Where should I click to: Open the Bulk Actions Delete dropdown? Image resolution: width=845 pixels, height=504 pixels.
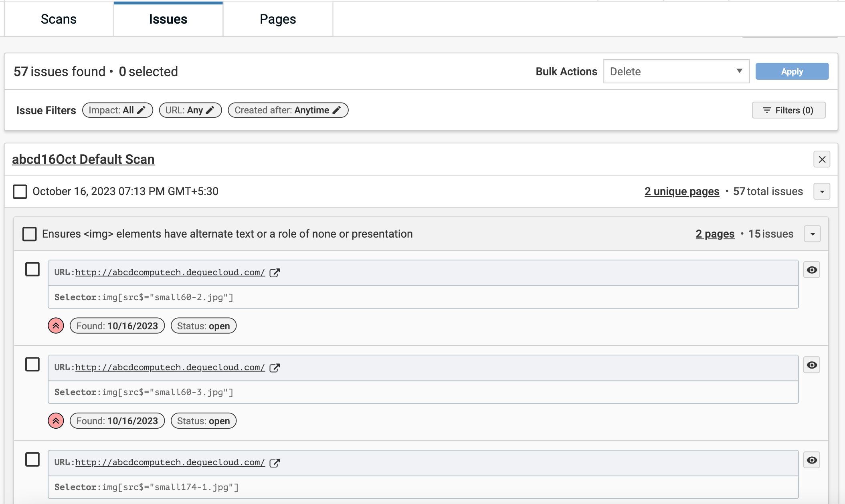click(x=676, y=71)
